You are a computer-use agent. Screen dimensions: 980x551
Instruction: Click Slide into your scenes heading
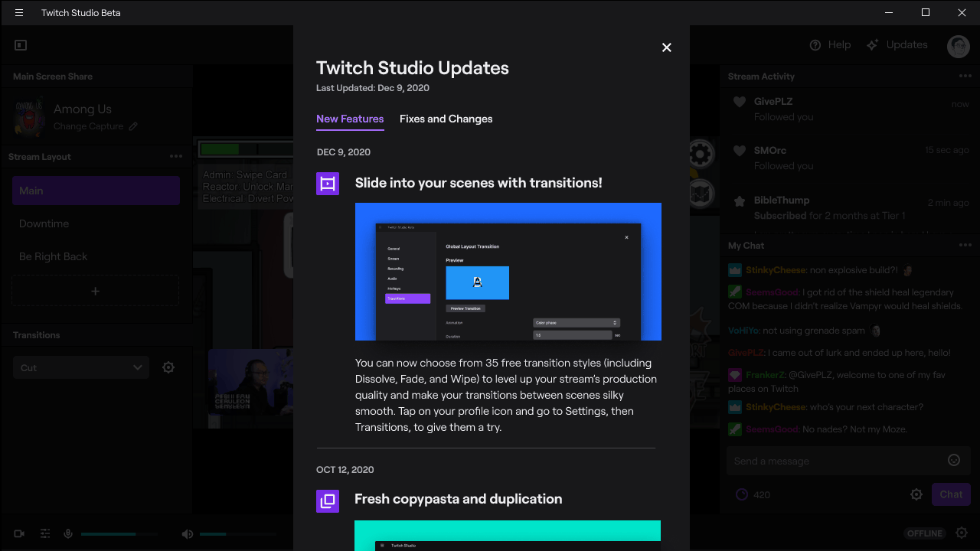point(479,183)
